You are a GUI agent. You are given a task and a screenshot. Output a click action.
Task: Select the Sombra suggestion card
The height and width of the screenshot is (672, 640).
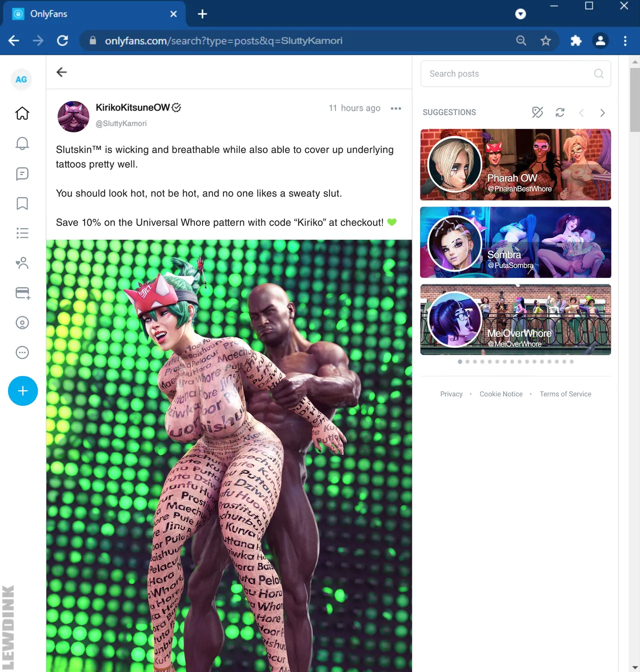[515, 242]
